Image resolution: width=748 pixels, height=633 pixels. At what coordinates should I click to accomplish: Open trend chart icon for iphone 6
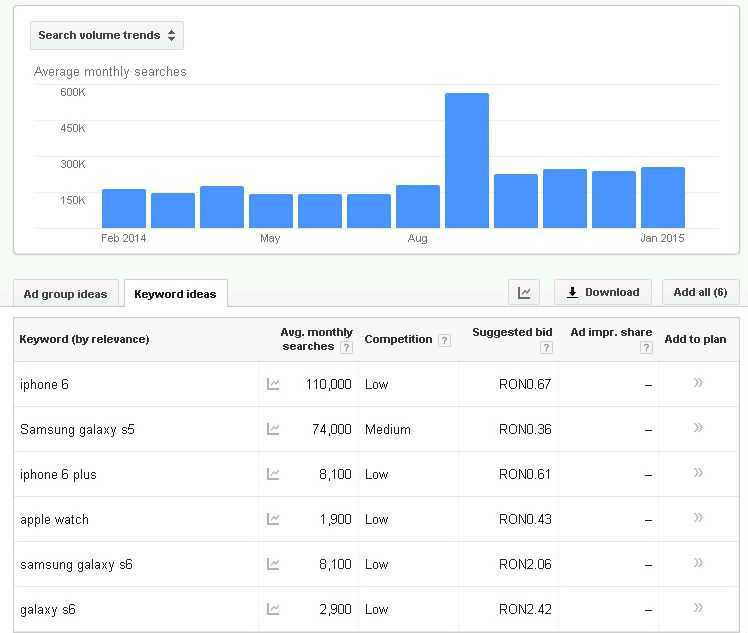273,384
